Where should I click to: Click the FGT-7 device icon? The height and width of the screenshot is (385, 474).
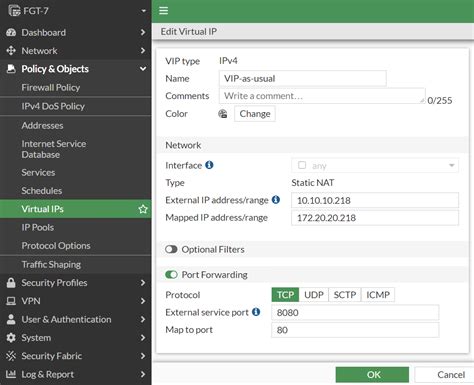coord(14,11)
